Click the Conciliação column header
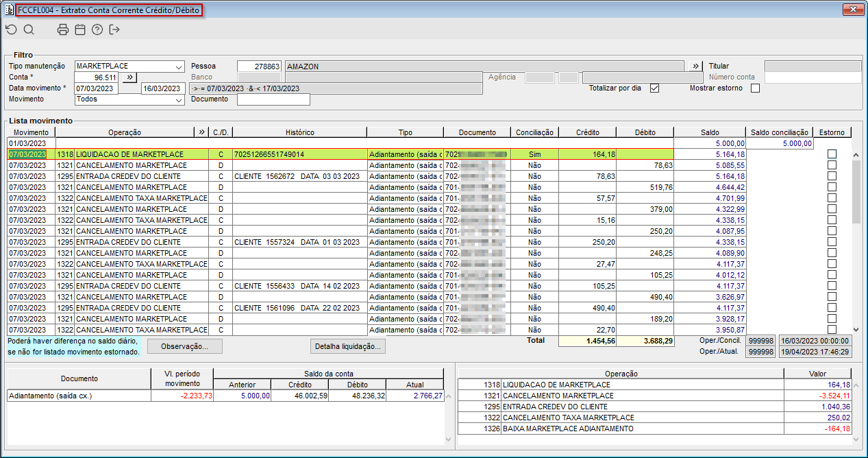Viewport: 868px width, 458px height. (534, 132)
